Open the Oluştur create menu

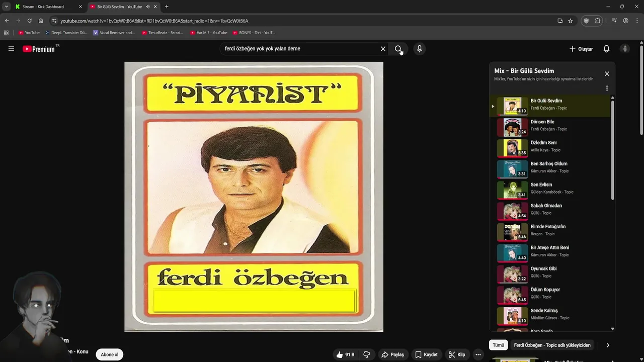(x=581, y=49)
